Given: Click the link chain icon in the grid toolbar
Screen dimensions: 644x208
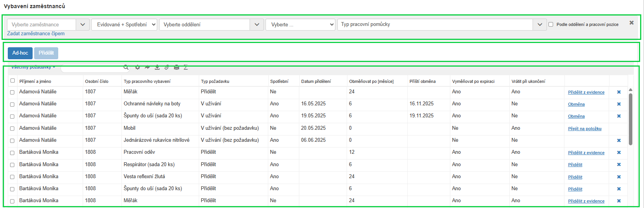Looking at the screenshot, I should coord(167,67).
